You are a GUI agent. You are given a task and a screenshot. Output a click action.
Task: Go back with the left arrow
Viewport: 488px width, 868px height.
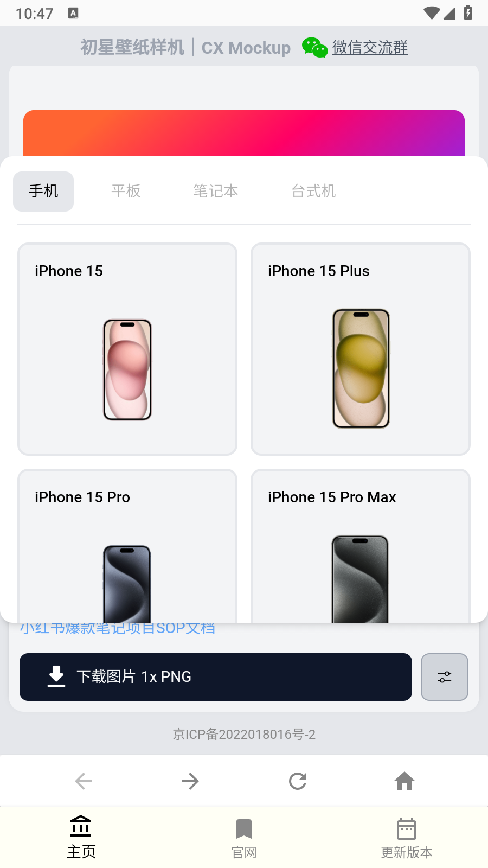click(x=84, y=781)
